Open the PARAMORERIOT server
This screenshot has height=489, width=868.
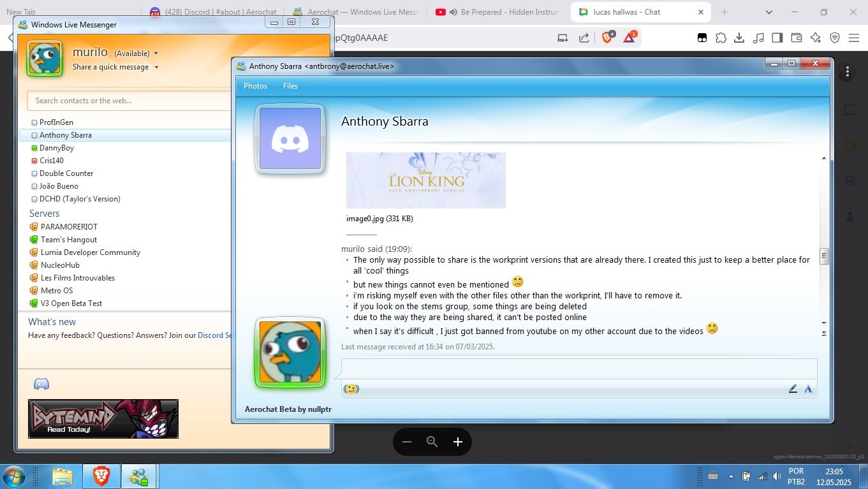tap(69, 227)
